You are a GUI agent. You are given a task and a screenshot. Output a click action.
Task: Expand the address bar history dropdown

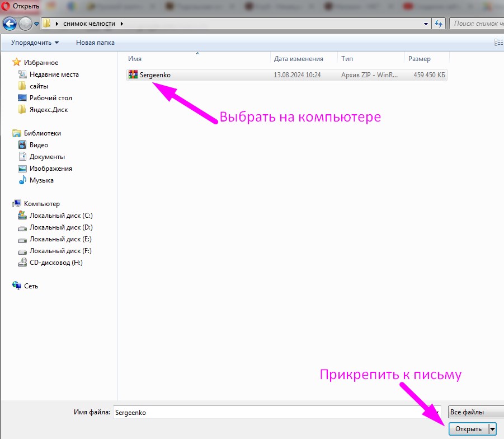(x=426, y=24)
